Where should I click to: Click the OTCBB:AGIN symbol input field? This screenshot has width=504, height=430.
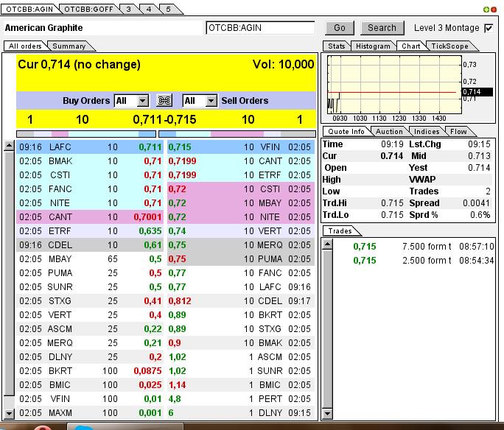261,28
